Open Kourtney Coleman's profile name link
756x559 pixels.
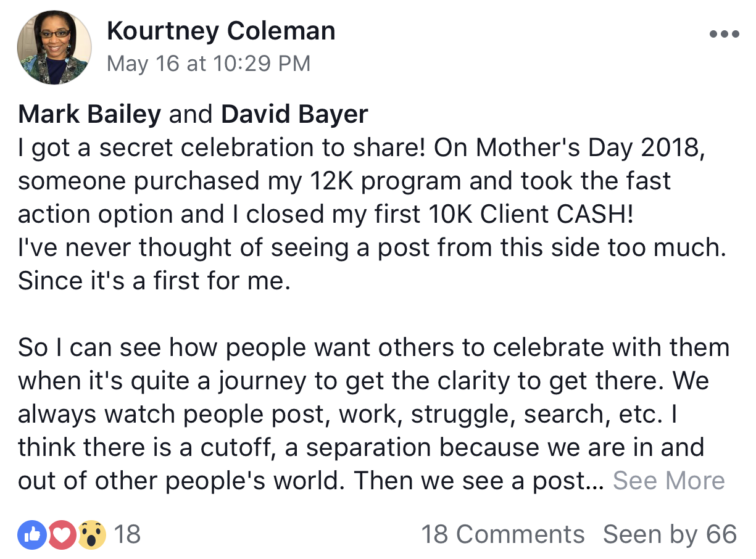221,31
